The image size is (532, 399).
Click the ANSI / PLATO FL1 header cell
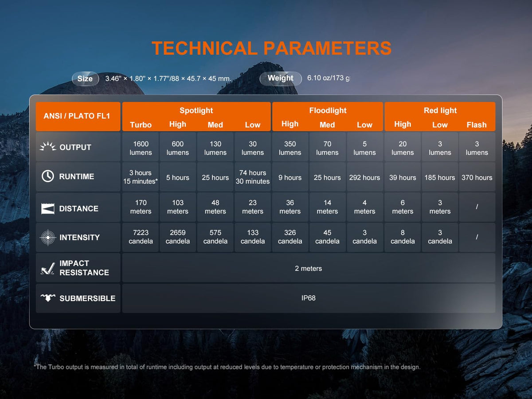click(78, 116)
